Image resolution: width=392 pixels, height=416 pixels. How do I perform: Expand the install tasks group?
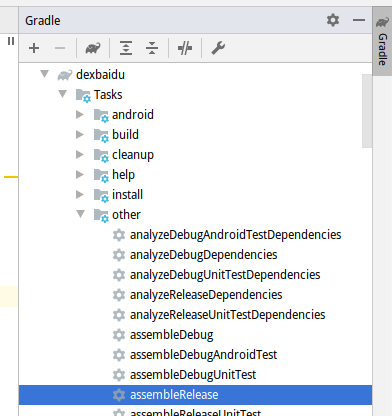[x=80, y=195]
